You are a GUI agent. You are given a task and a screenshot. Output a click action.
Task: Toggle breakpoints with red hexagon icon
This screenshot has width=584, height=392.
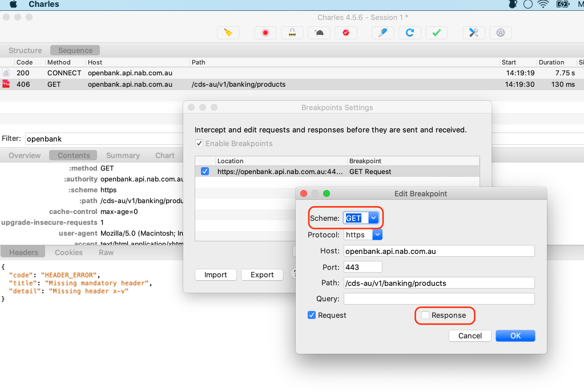346,33
